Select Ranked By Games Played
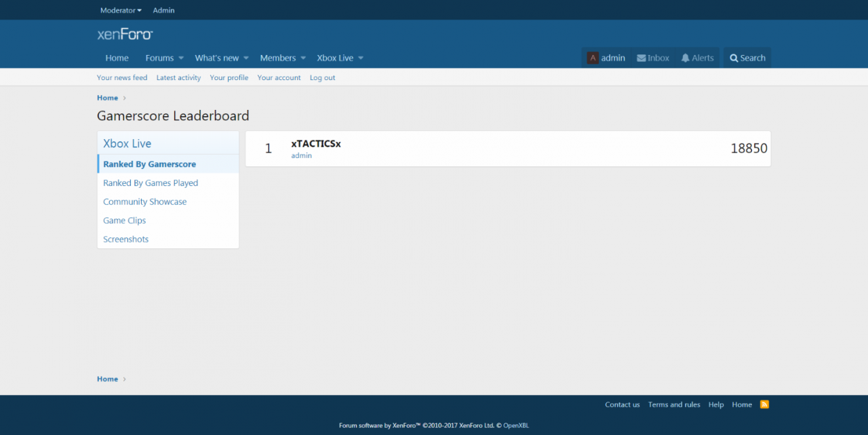The width and height of the screenshot is (868, 435). point(151,183)
